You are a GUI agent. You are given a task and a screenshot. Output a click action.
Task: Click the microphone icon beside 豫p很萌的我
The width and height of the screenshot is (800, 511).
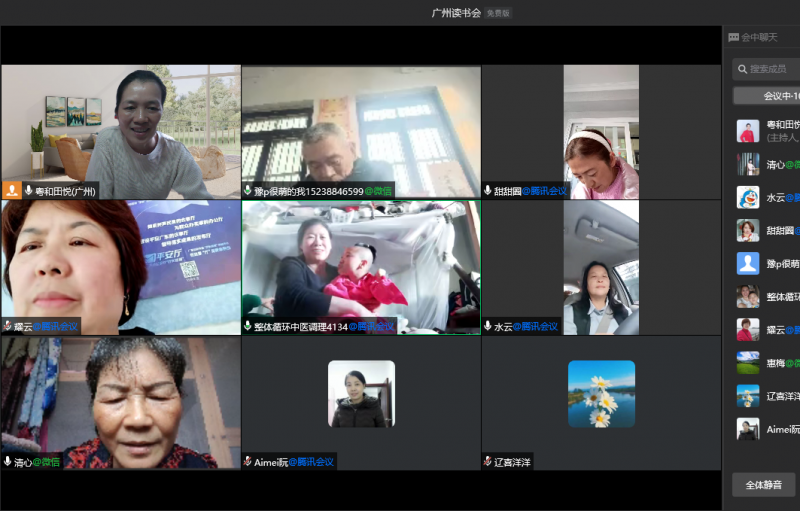point(248,190)
